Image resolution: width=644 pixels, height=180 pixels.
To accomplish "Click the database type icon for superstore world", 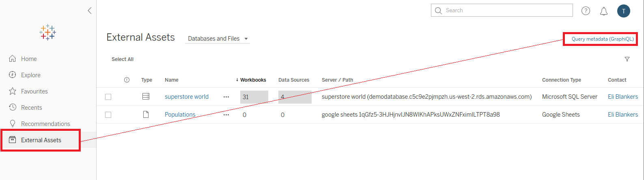I will [146, 97].
